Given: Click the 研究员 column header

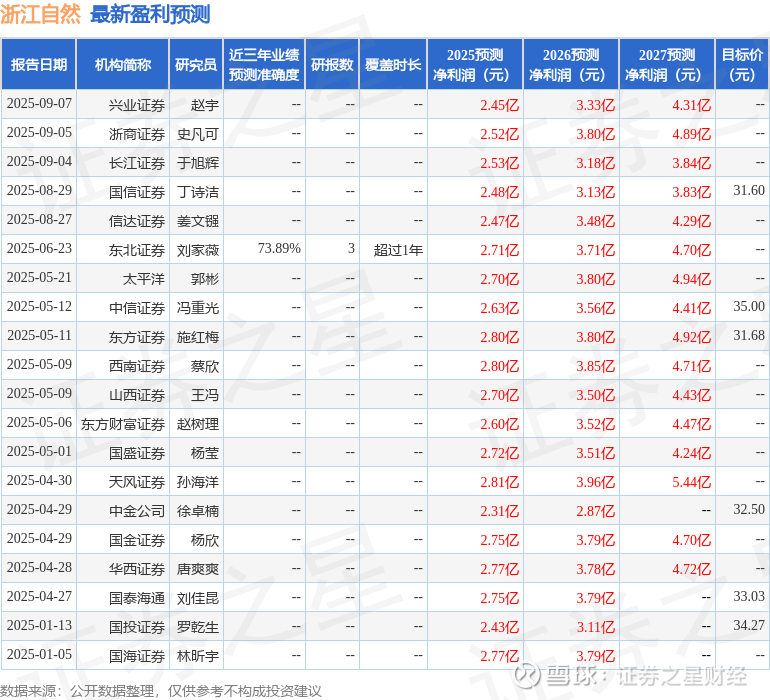Looking at the screenshot, I should tap(196, 65).
